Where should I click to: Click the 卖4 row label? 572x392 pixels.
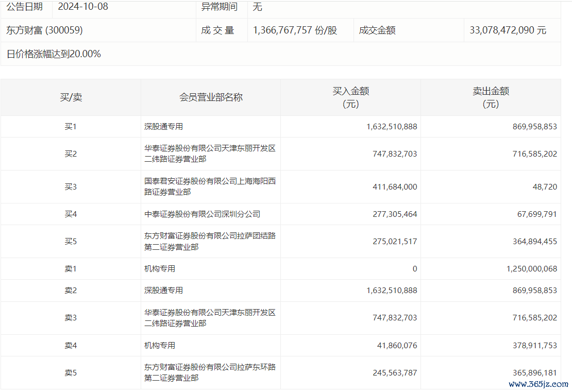click(71, 346)
